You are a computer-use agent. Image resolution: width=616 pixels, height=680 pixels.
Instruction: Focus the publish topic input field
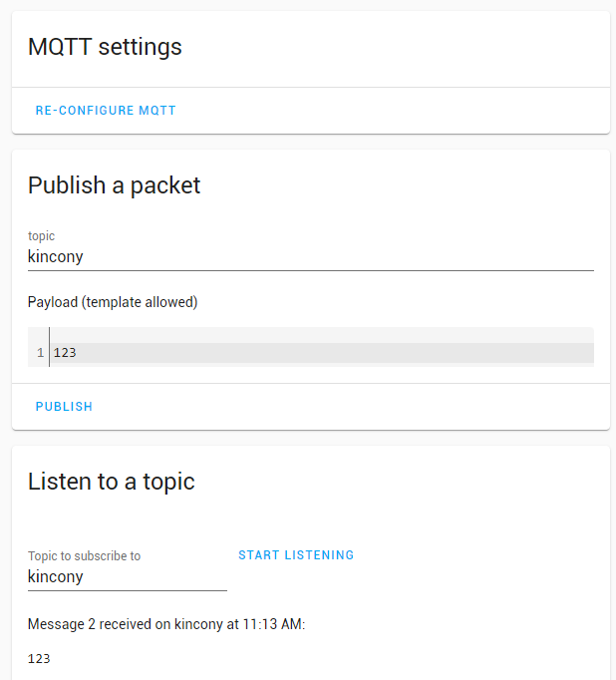(x=310, y=257)
